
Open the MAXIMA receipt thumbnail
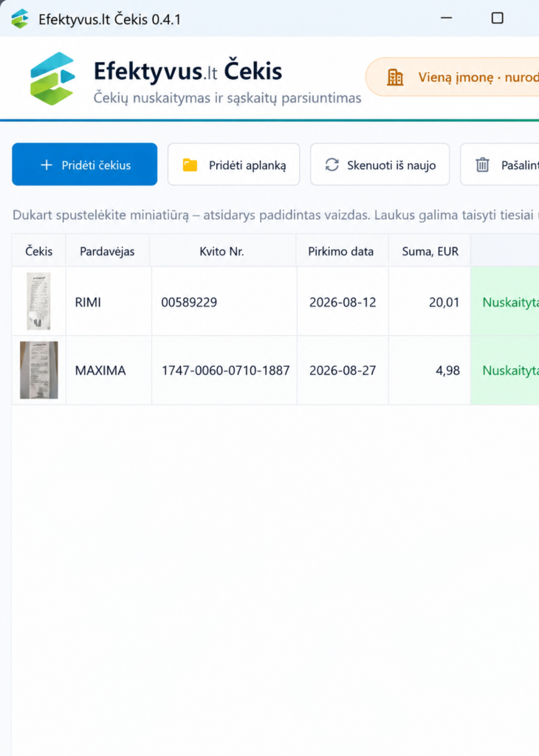[x=39, y=370]
